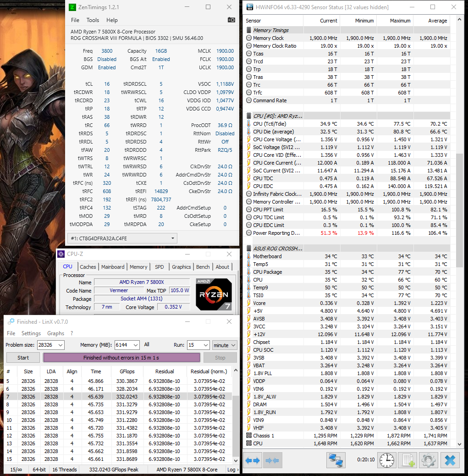
Task: Click LinX Start button
Action: [x=23, y=358]
